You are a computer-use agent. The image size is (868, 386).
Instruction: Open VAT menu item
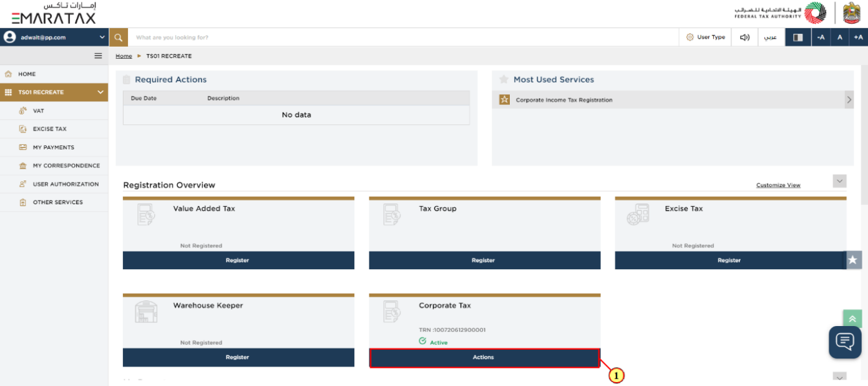click(x=54, y=111)
